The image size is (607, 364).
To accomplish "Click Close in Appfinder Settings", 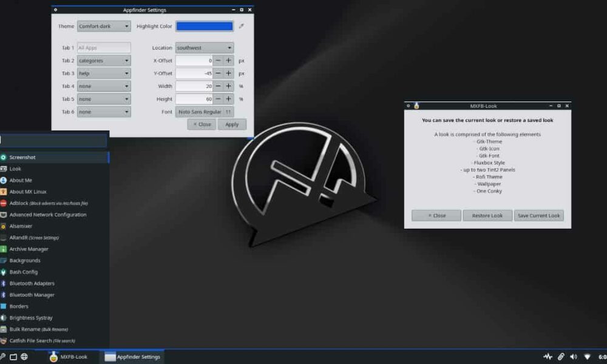I will click(x=202, y=124).
